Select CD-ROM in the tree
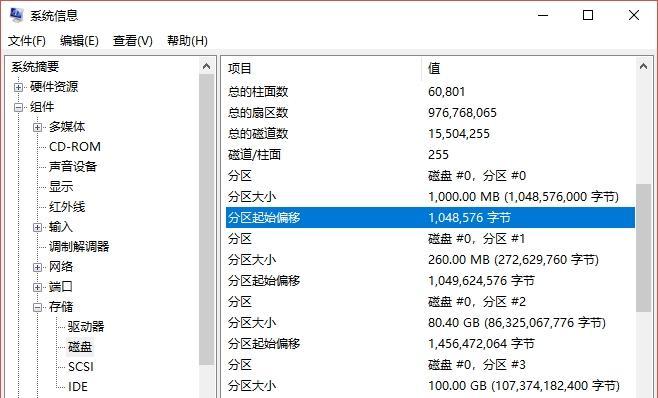Image resolution: width=658 pixels, height=398 pixels. tap(75, 147)
